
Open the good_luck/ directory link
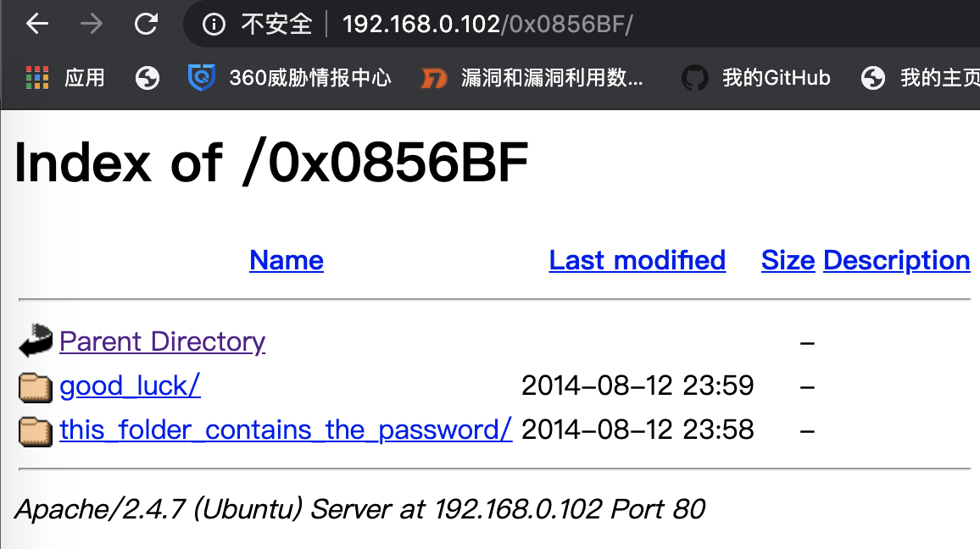[130, 386]
